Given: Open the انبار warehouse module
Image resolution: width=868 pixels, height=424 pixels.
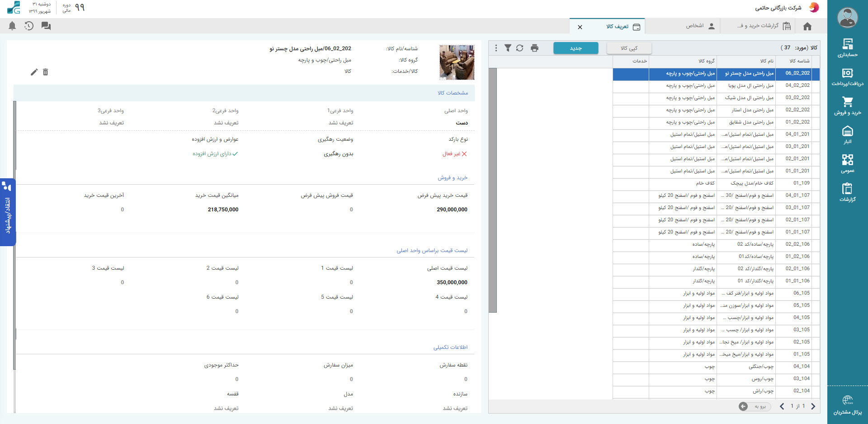Looking at the screenshot, I should 847,135.
